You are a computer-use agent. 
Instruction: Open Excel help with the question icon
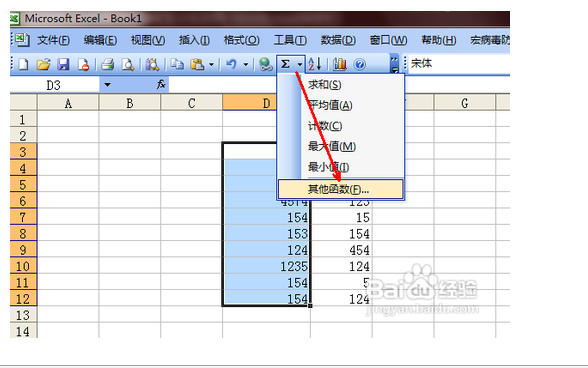[x=359, y=65]
